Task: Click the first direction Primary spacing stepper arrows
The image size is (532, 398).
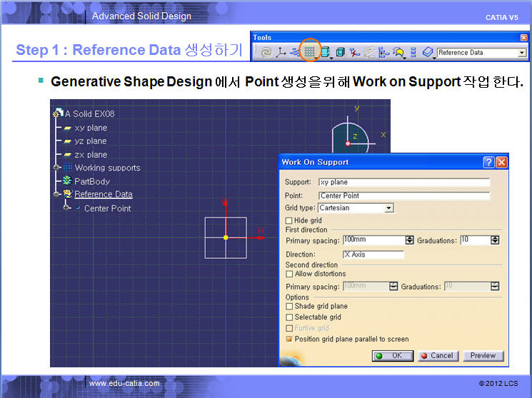Action: (409, 240)
